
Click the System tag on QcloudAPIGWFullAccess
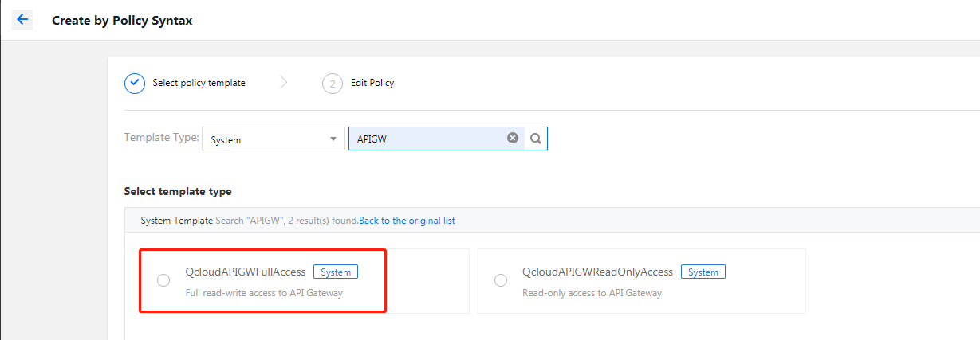(x=336, y=272)
